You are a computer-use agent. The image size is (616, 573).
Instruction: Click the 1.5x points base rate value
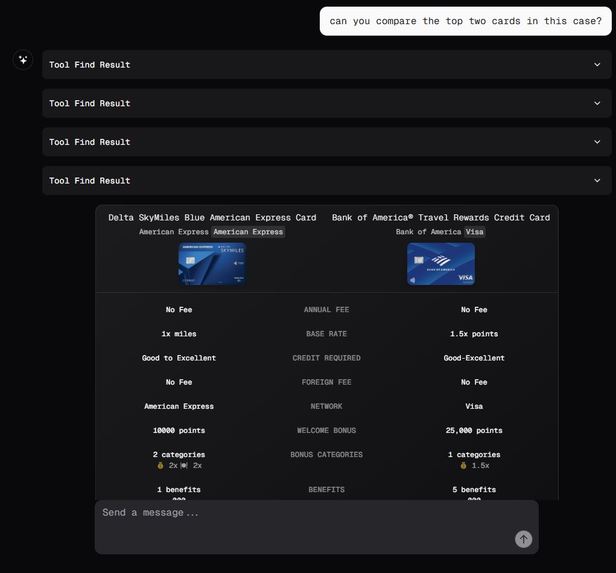coord(474,334)
